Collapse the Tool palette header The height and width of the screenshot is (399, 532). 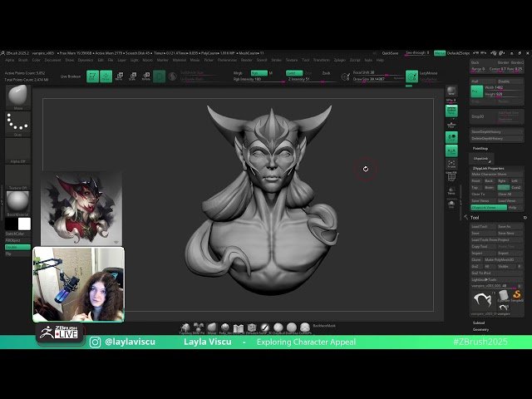click(475, 217)
